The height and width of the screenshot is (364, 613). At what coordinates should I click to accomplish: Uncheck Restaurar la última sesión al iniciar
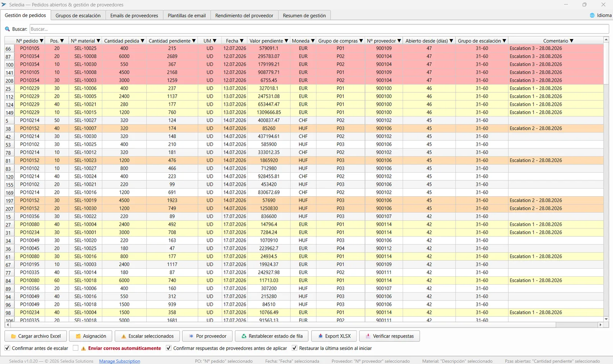294,348
